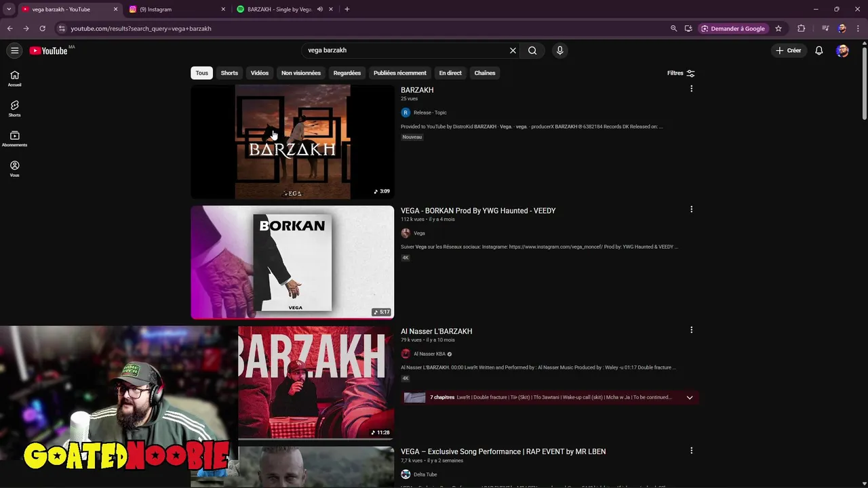Open the YouTube account avatar menu
The width and height of the screenshot is (868, 488).
tap(842, 50)
